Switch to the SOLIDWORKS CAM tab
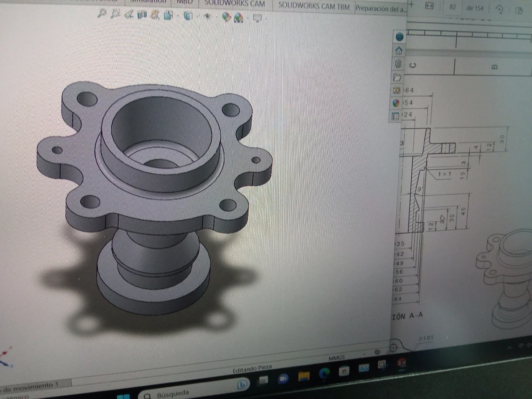Screen dimensions: 532x399 coord(235,4)
